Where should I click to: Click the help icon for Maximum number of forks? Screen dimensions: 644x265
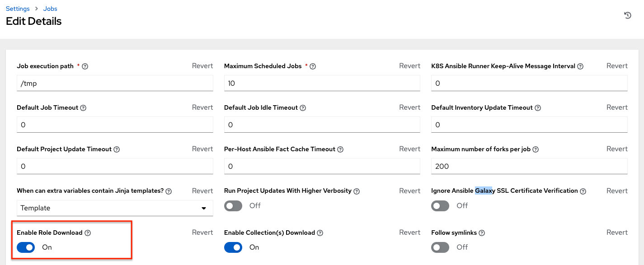point(536,149)
